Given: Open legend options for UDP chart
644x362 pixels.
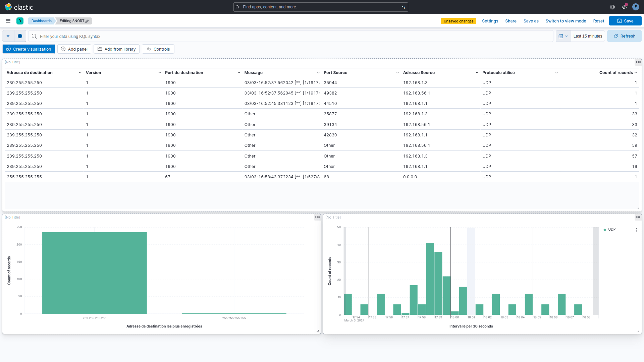Looking at the screenshot, I should tap(636, 230).
